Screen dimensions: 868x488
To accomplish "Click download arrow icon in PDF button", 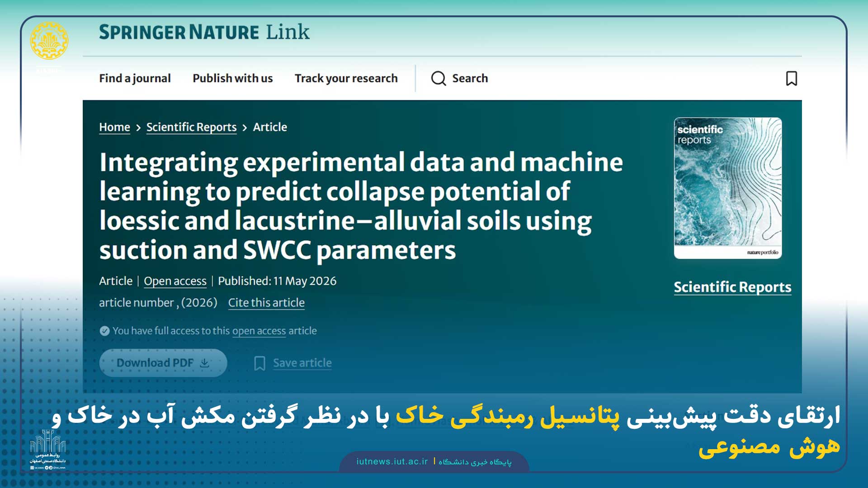I will (205, 363).
